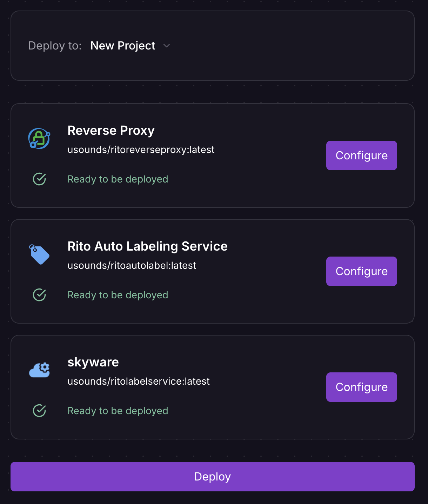Click the Rito Auto Labeling tag icon
This screenshot has height=504, width=428.
coord(39,254)
